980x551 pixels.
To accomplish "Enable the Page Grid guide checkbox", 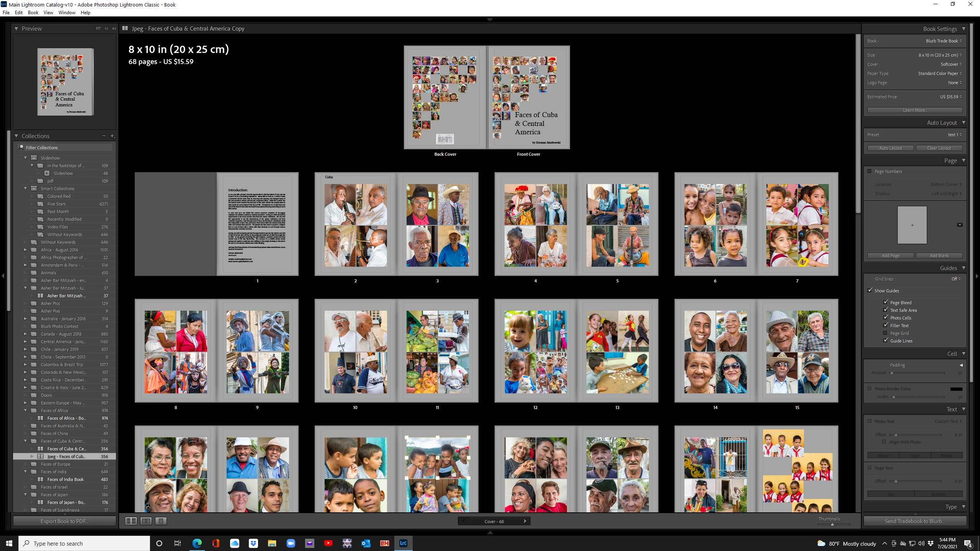I will [x=885, y=333].
